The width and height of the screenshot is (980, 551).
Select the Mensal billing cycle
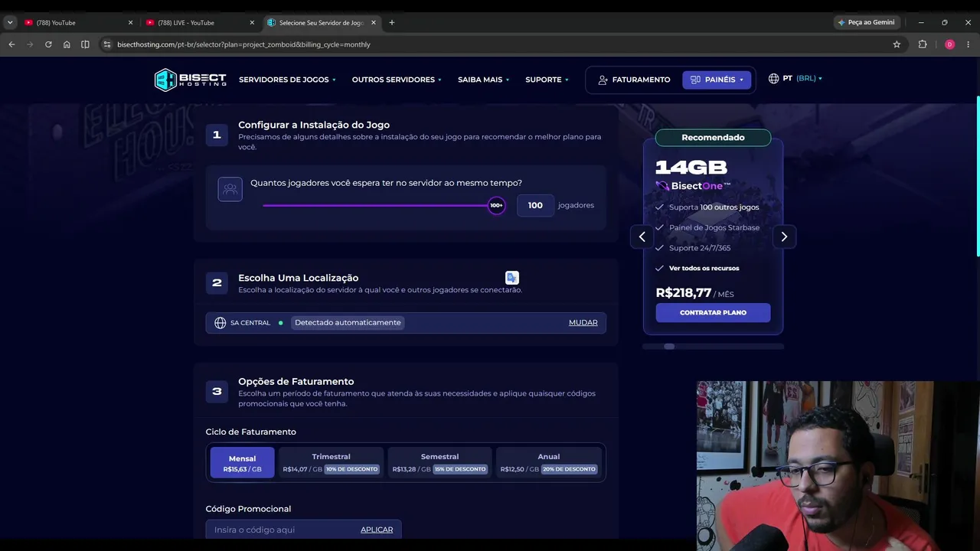[x=242, y=463]
